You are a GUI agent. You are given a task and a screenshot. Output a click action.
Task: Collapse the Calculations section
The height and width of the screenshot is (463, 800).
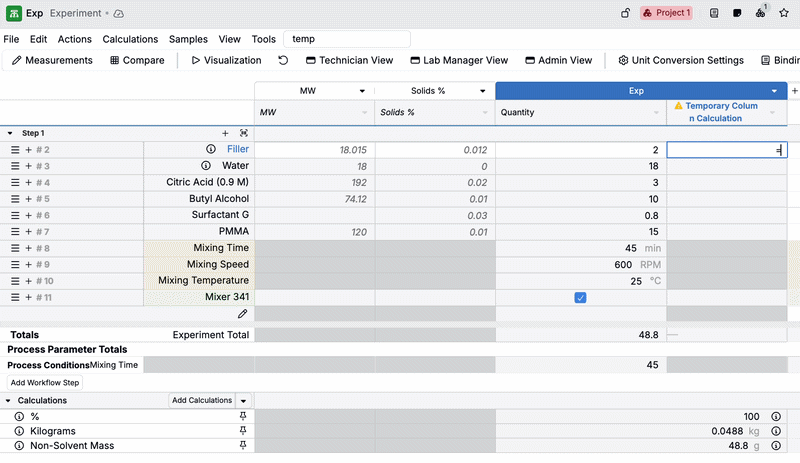tap(10, 400)
